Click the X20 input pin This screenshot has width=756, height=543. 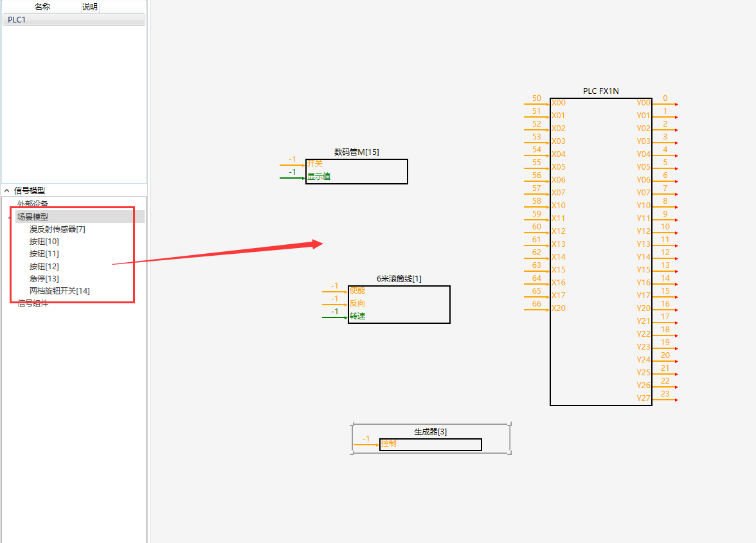[x=559, y=308]
